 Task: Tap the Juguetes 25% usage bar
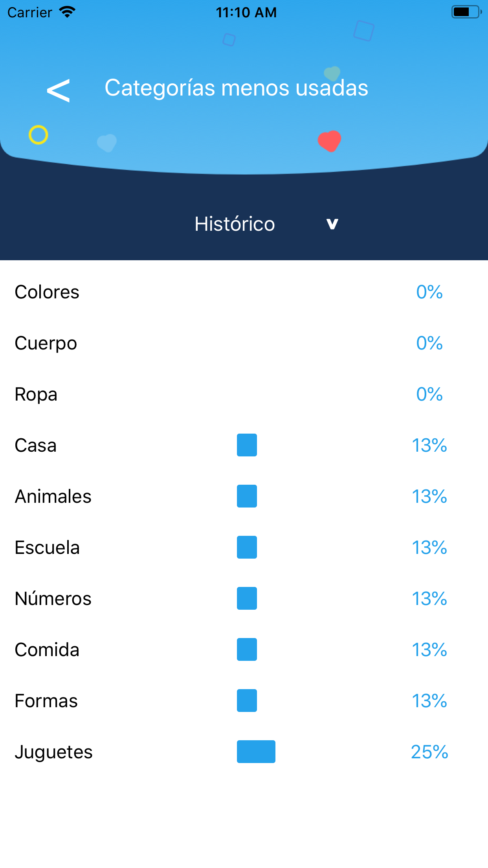256,752
